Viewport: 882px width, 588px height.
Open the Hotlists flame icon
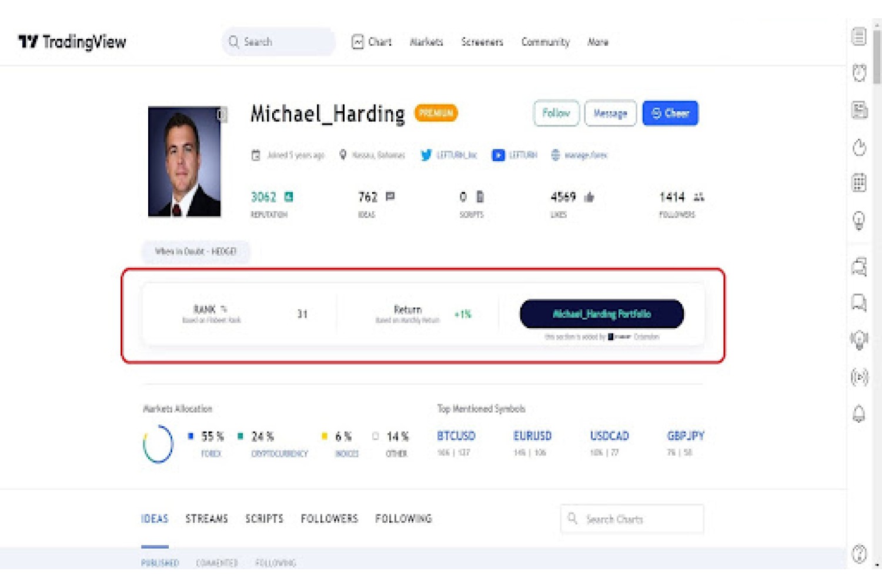(x=859, y=146)
